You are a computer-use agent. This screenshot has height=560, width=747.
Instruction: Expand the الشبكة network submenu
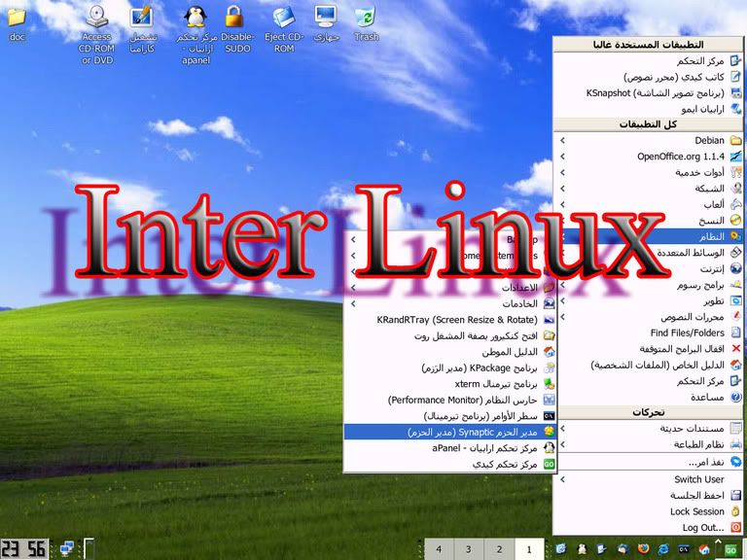(649, 189)
